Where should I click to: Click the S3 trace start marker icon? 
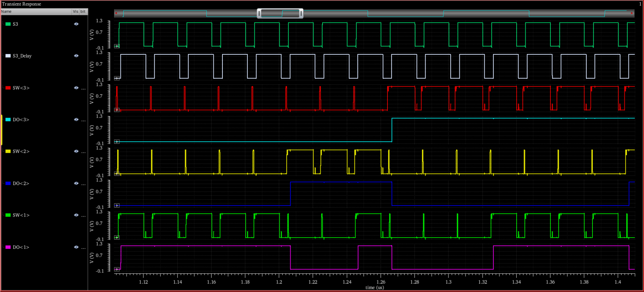click(x=117, y=46)
